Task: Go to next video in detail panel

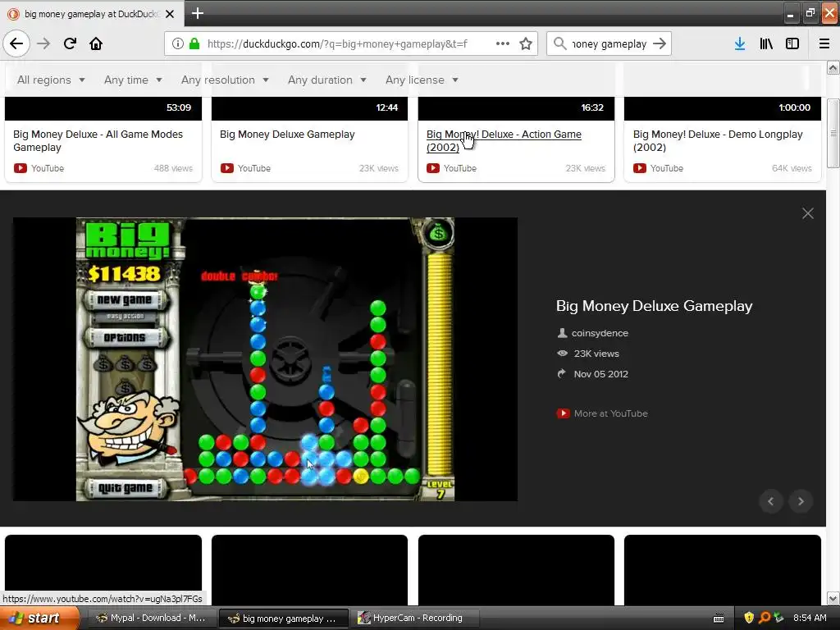Action: [801, 501]
